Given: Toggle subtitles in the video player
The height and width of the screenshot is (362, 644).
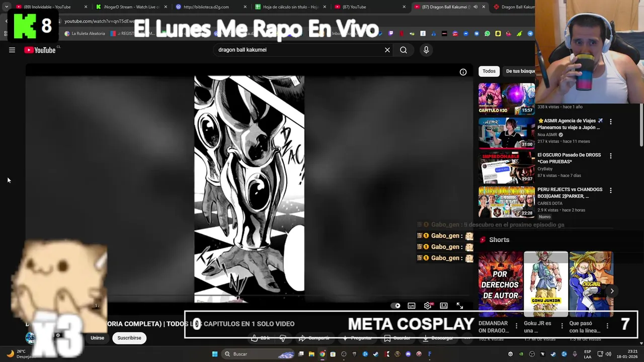Looking at the screenshot, I should [412, 306].
